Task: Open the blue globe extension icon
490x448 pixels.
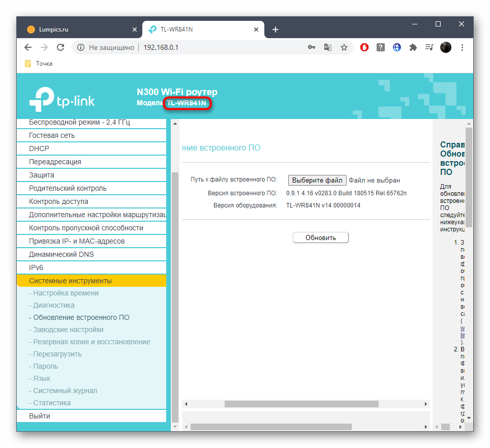Action: (397, 47)
